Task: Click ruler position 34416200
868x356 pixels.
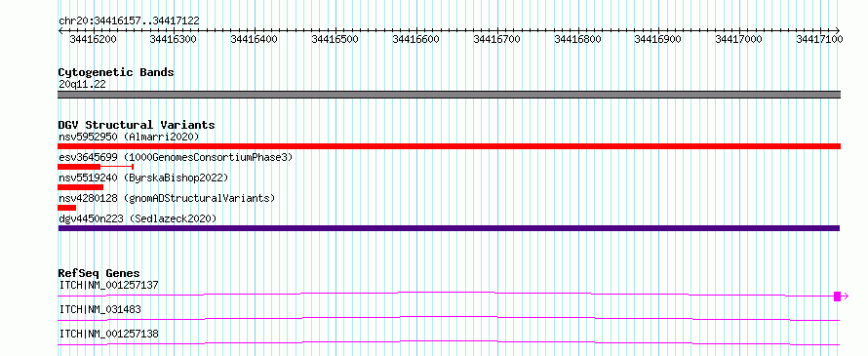Action: 94,39
